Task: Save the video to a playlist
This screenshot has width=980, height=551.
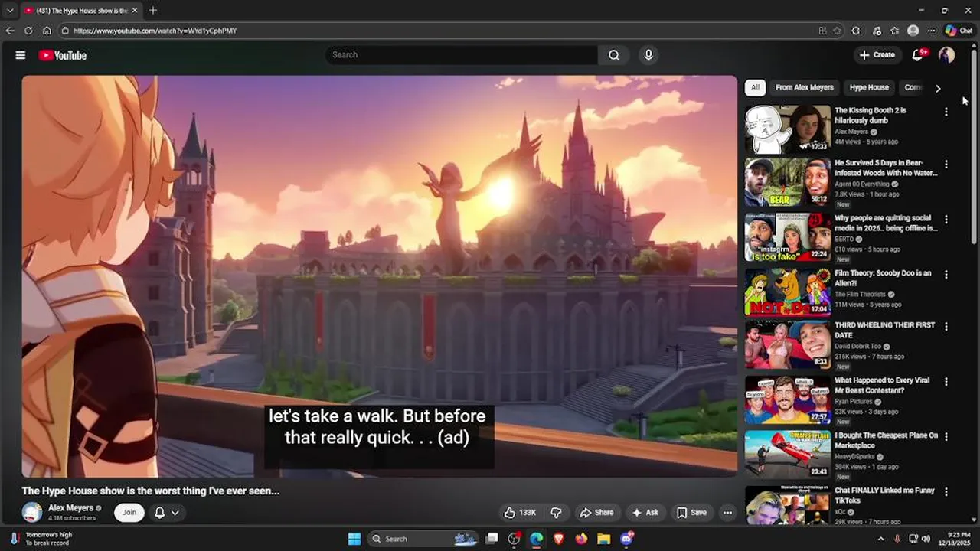Action: click(x=691, y=513)
